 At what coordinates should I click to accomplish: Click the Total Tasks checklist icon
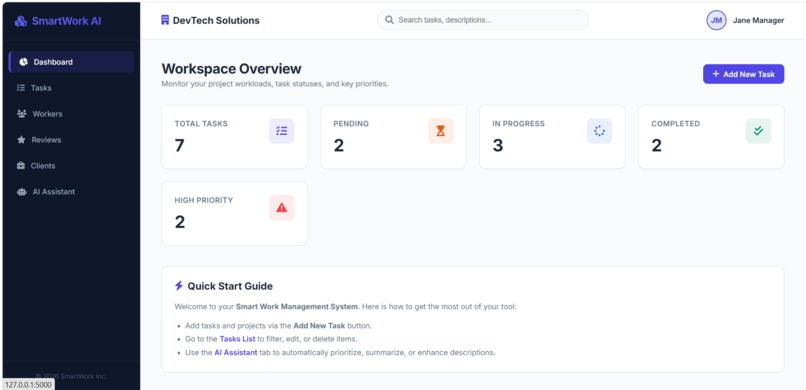point(282,131)
